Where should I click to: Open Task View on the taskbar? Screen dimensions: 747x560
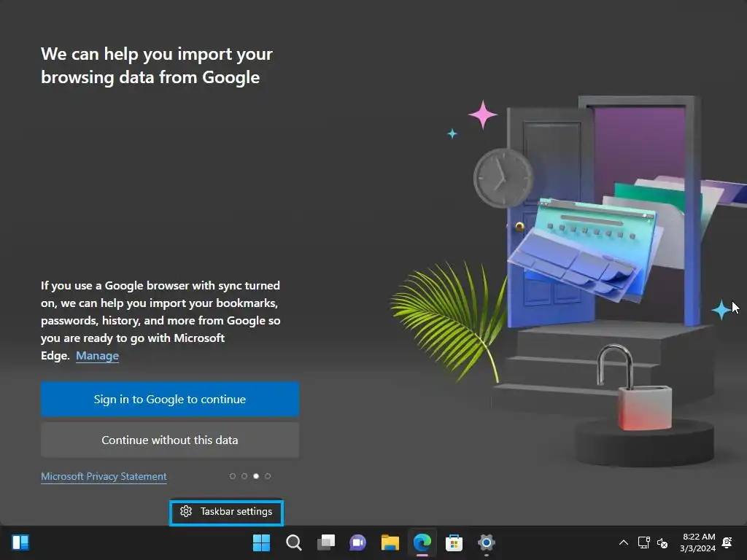click(x=326, y=542)
